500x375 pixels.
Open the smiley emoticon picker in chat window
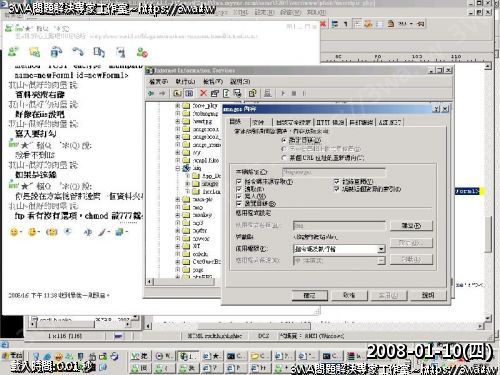tap(14, 232)
